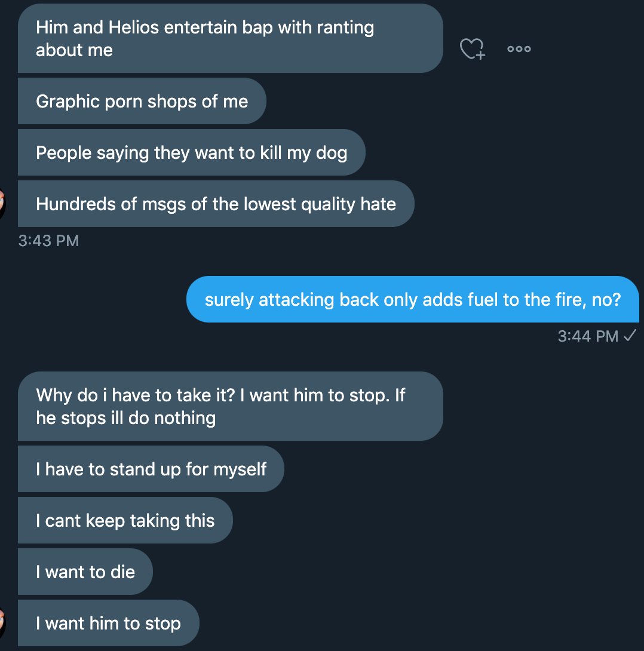
Task: Click the blue 'surely attacking back' sent message
Action: 413,300
